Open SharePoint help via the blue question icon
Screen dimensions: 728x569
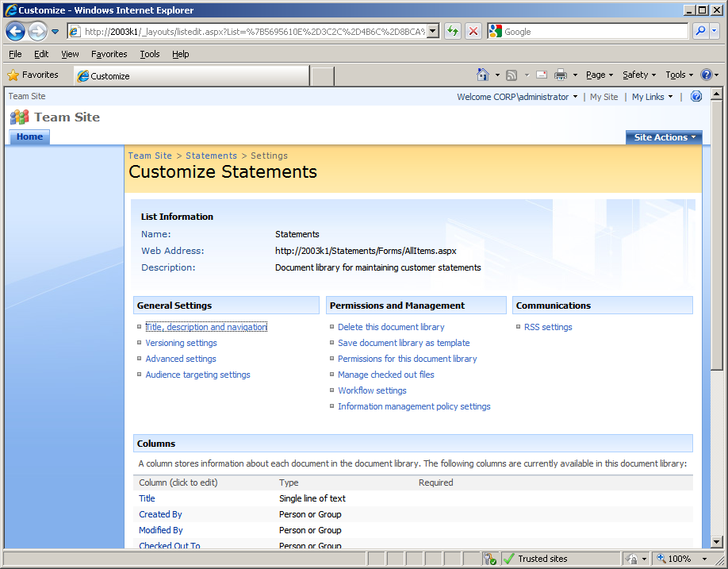tap(696, 96)
